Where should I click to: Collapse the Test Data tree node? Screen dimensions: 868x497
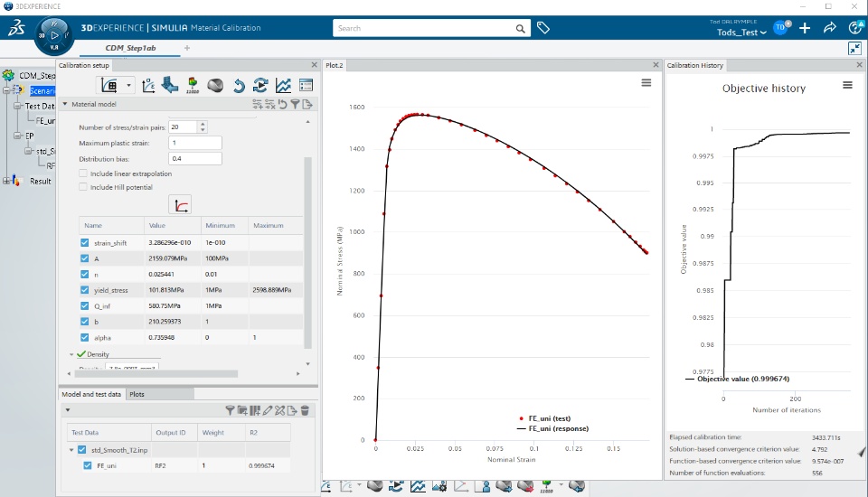click(x=17, y=106)
